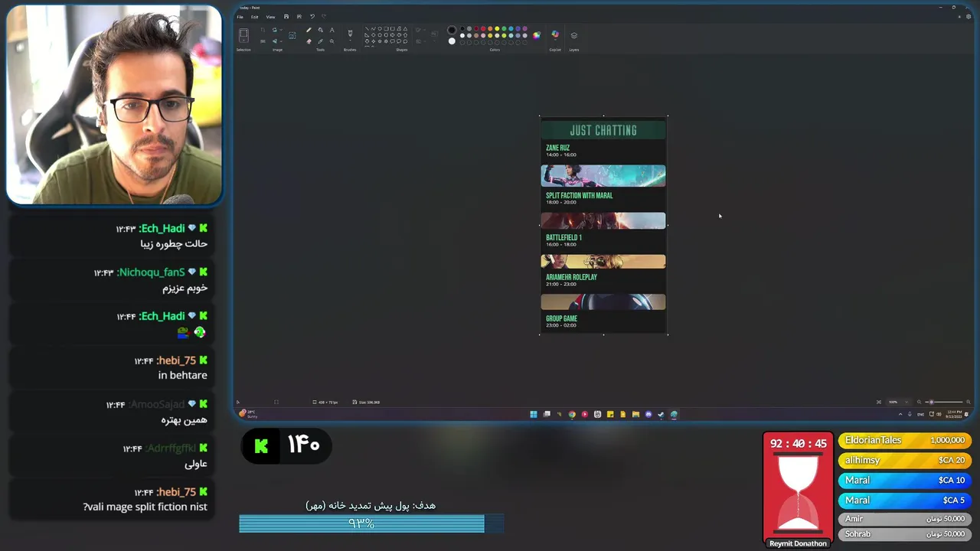The height and width of the screenshot is (551, 980).
Task: Select the large Color 1 black circle
Action: coord(452,30)
